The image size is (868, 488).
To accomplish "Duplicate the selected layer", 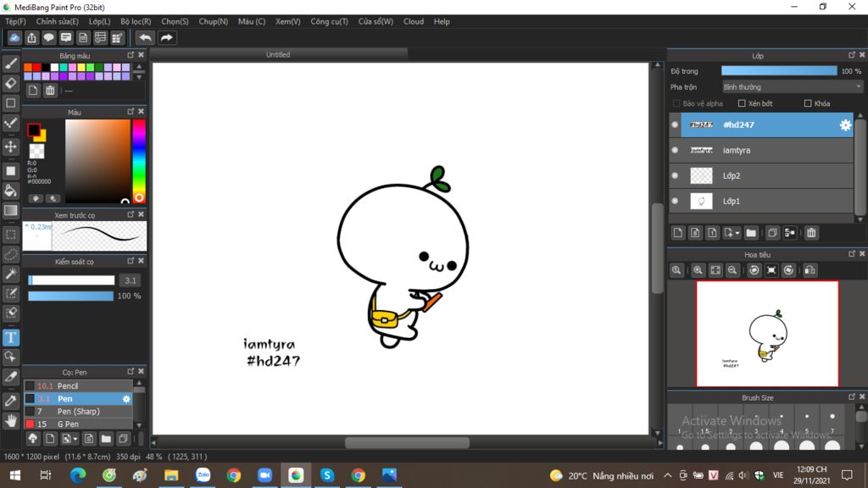I will click(x=772, y=233).
